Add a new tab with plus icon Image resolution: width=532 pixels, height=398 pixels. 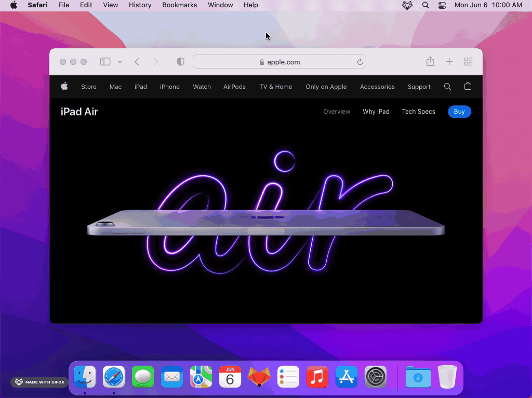[449, 62]
